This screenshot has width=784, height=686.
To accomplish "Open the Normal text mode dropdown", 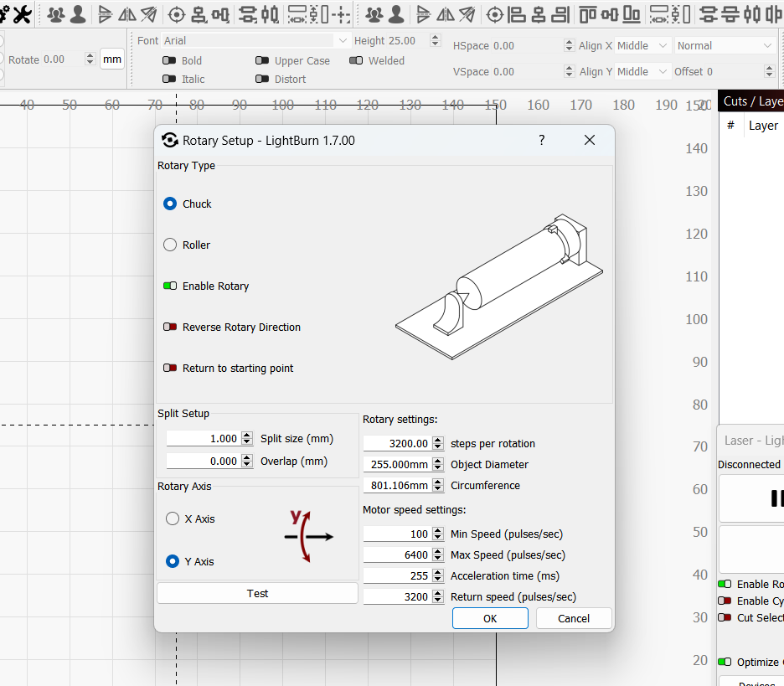I will tap(725, 45).
